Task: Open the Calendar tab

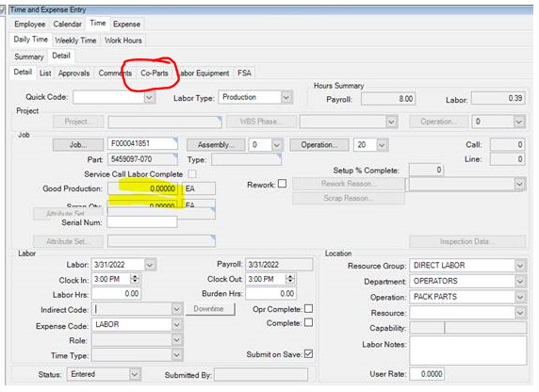Action: coord(68,24)
